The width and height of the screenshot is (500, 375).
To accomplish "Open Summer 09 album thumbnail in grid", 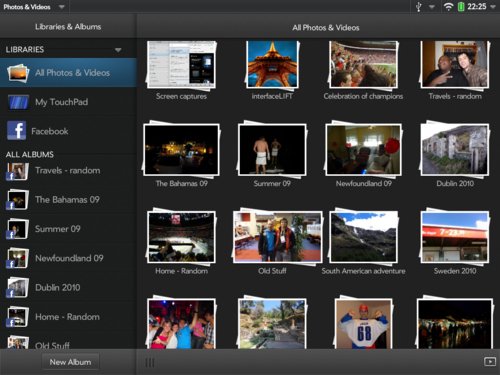I will [x=272, y=149].
